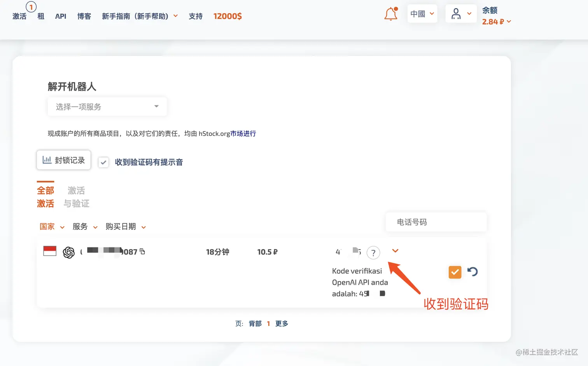Go to the 更多 next page link
Image resolution: width=588 pixels, height=366 pixels.
(x=282, y=324)
